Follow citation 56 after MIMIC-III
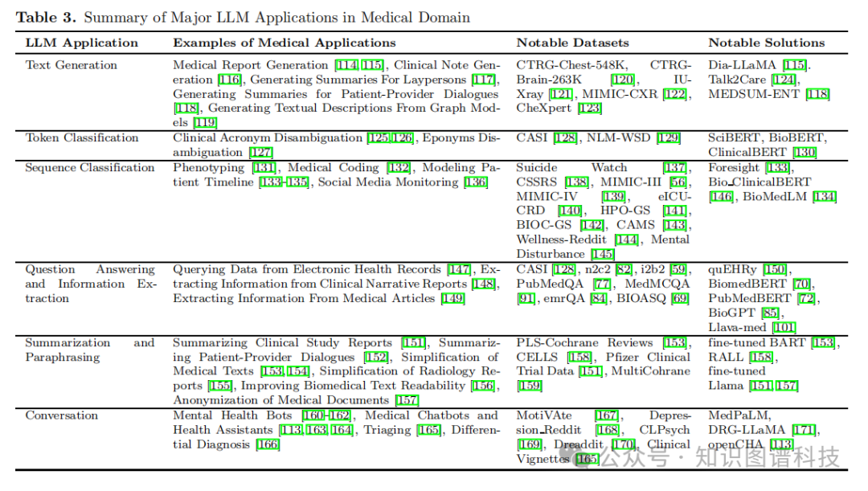The height and width of the screenshot is (491, 868). pos(678,182)
